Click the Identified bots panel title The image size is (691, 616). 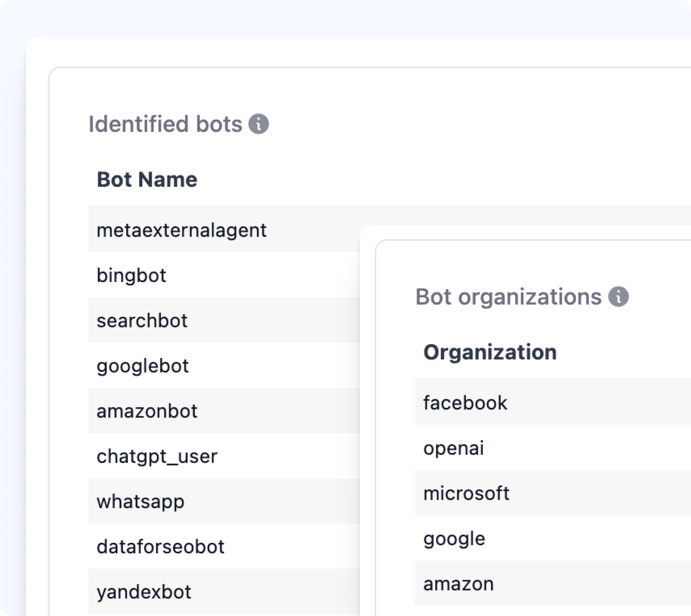coord(165,124)
